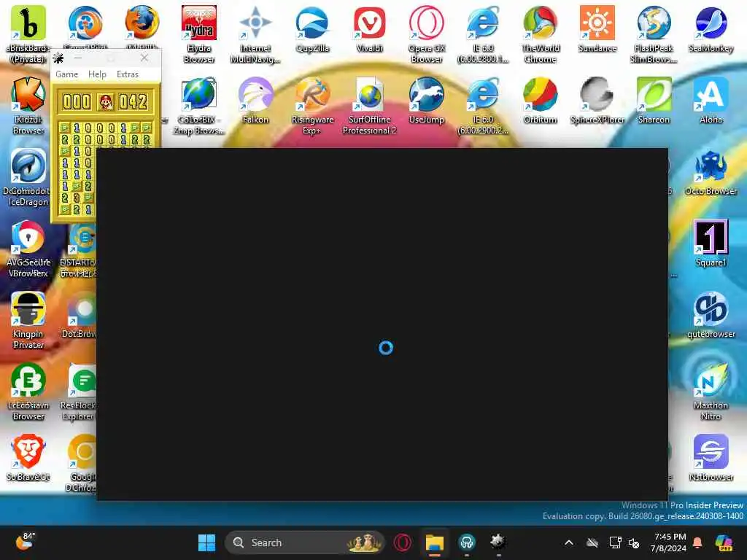Launch Copilot preview from the taskbar
The image size is (747, 560).
(724, 542)
